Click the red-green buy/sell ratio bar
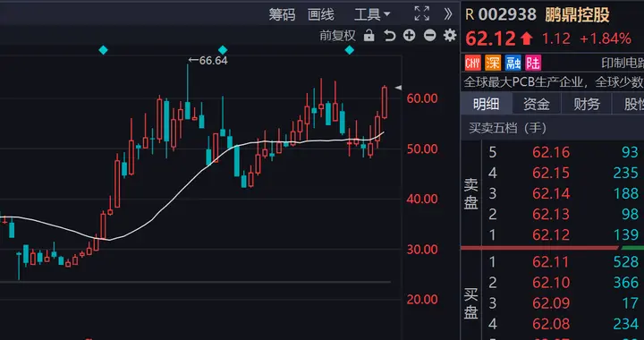This screenshot has height=340, width=644. tap(553, 248)
